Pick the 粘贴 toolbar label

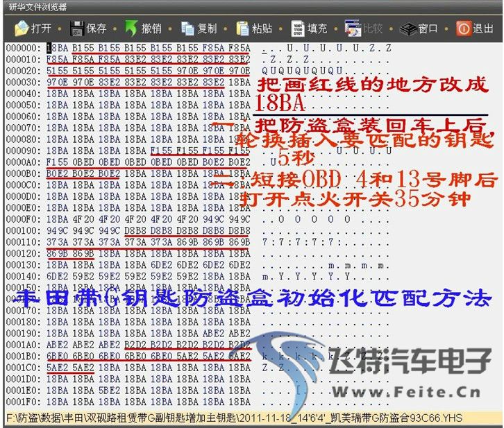pos(262,28)
